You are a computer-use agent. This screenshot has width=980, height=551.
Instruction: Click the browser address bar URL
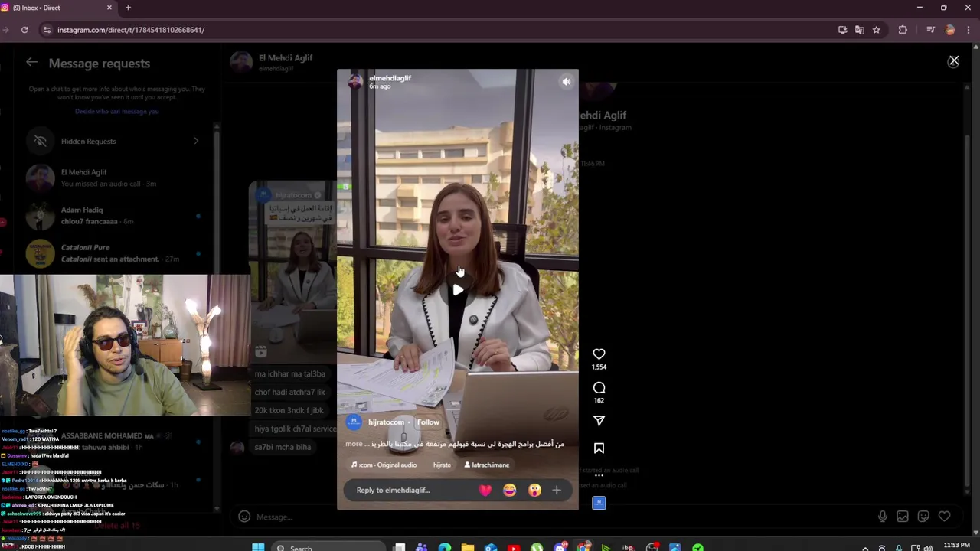(131, 30)
